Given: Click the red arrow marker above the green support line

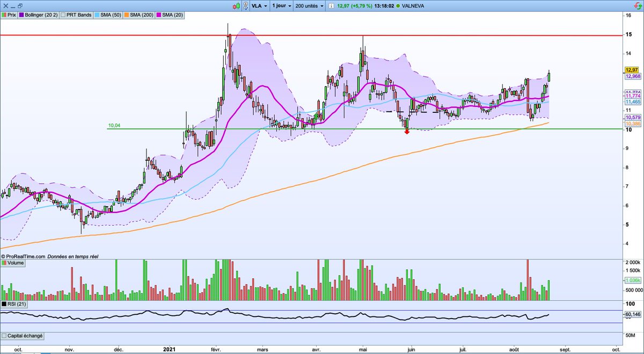Looking at the screenshot, I should (x=407, y=131).
